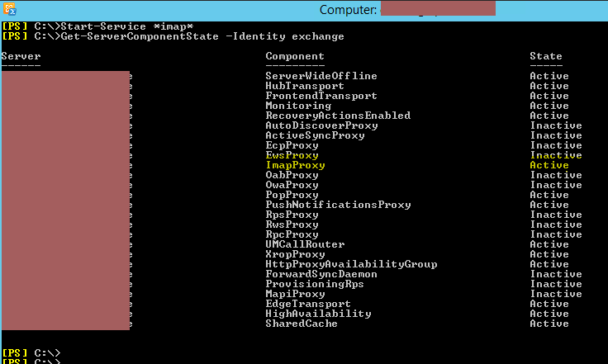
Task: Click the yellow Active state of ImapProxy
Action: (x=549, y=165)
